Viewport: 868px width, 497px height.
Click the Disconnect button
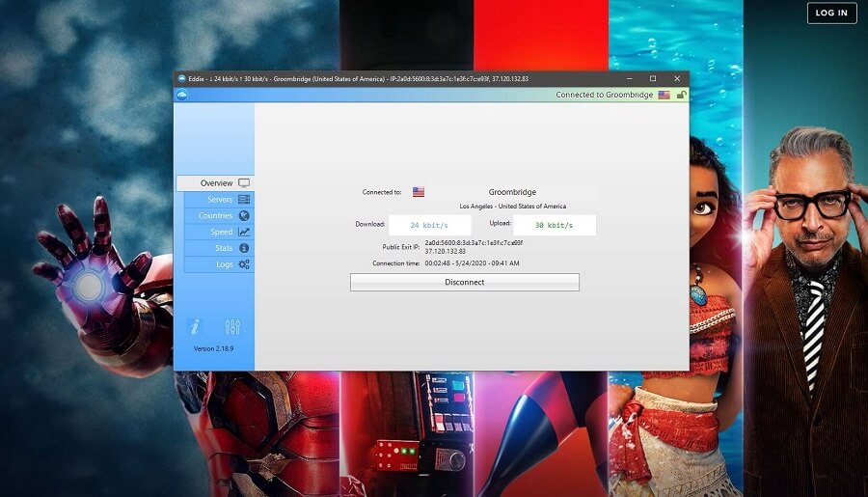pyautogui.click(x=465, y=282)
